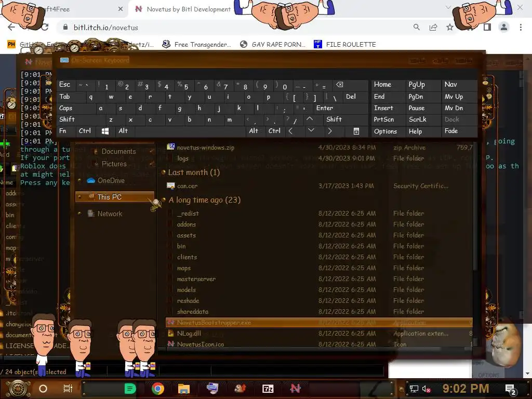Open File Explorer from the taskbar
Screen dimensions: 532x399
point(184,389)
